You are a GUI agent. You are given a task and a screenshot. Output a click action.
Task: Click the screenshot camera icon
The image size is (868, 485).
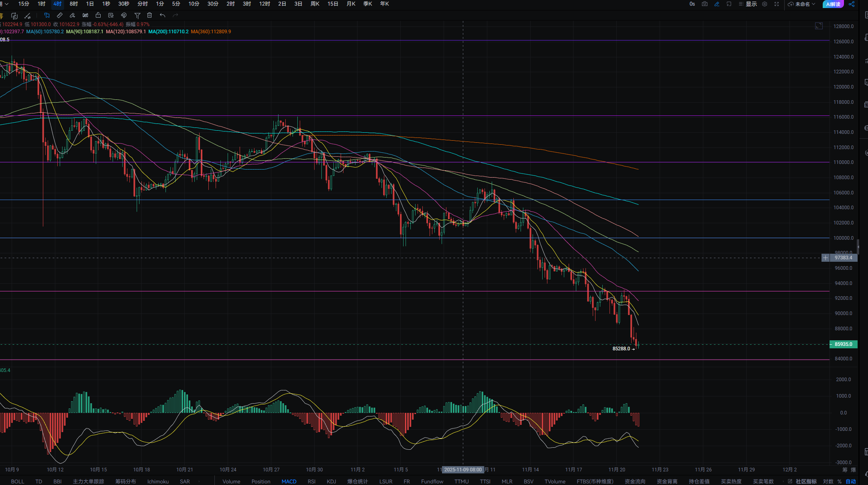click(x=704, y=4)
